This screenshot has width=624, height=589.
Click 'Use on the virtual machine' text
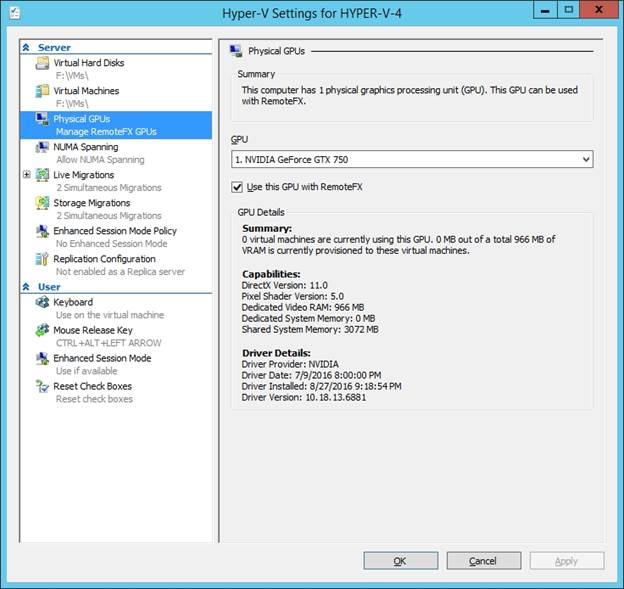click(110, 315)
